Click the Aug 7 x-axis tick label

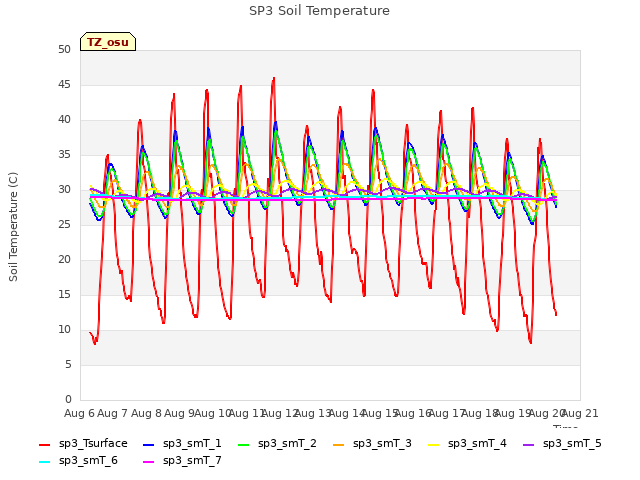click(112, 413)
